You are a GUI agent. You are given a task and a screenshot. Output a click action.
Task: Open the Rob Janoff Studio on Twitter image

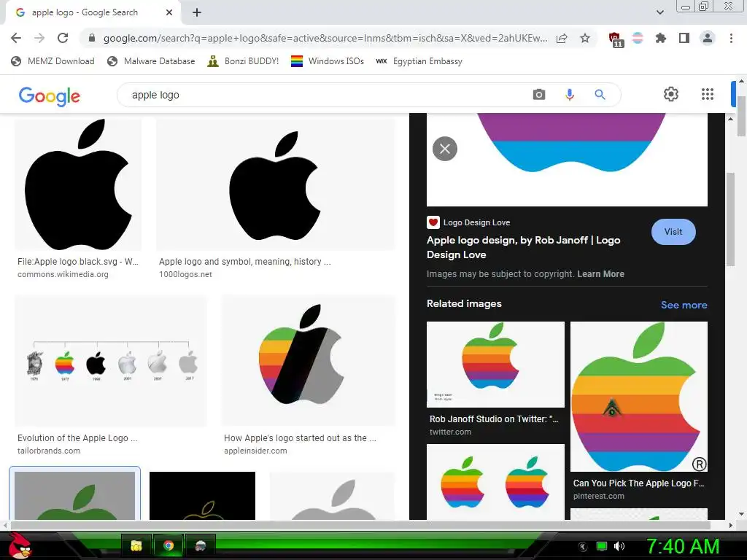tap(495, 365)
